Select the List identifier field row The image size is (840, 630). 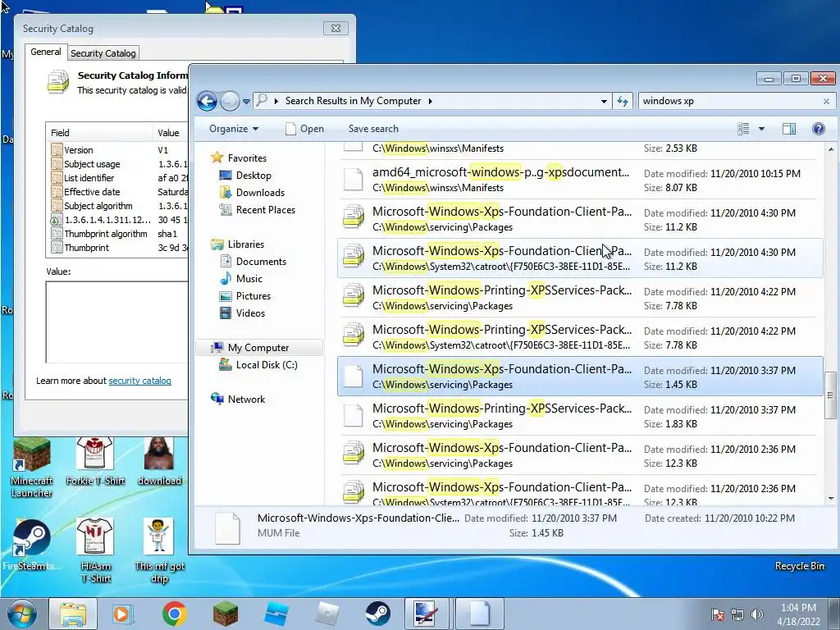118,178
